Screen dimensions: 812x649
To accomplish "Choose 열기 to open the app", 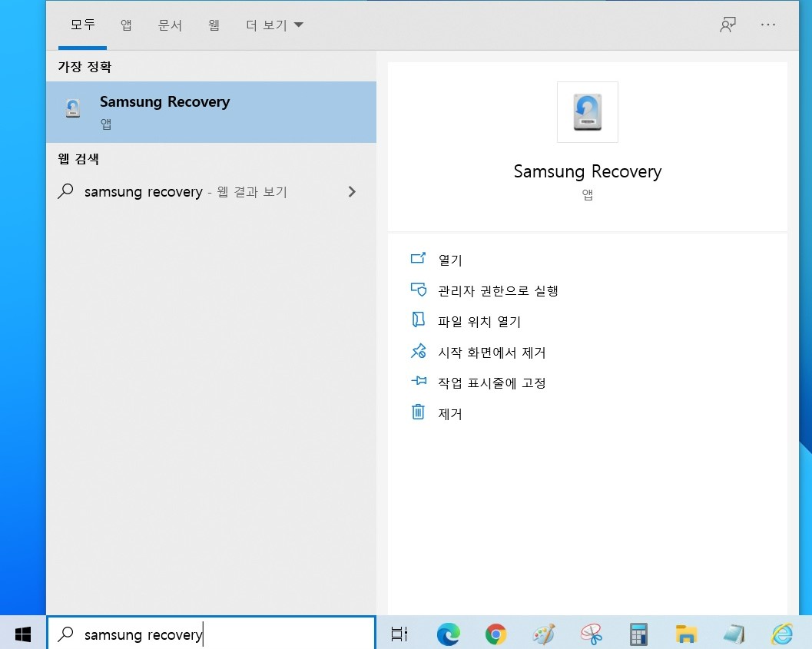I will click(x=450, y=260).
